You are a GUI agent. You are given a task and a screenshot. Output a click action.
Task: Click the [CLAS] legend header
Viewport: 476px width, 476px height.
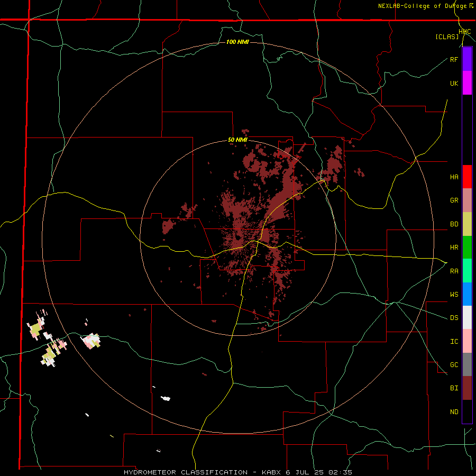click(447, 36)
